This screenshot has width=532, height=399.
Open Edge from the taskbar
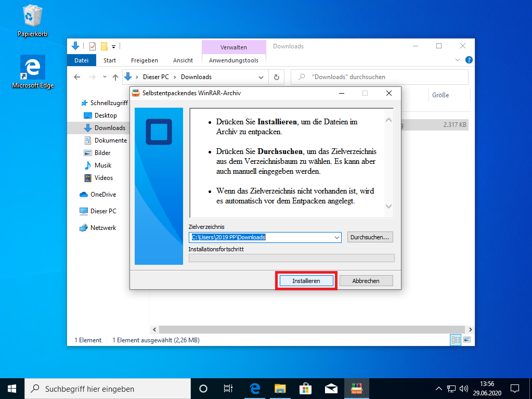point(255,389)
